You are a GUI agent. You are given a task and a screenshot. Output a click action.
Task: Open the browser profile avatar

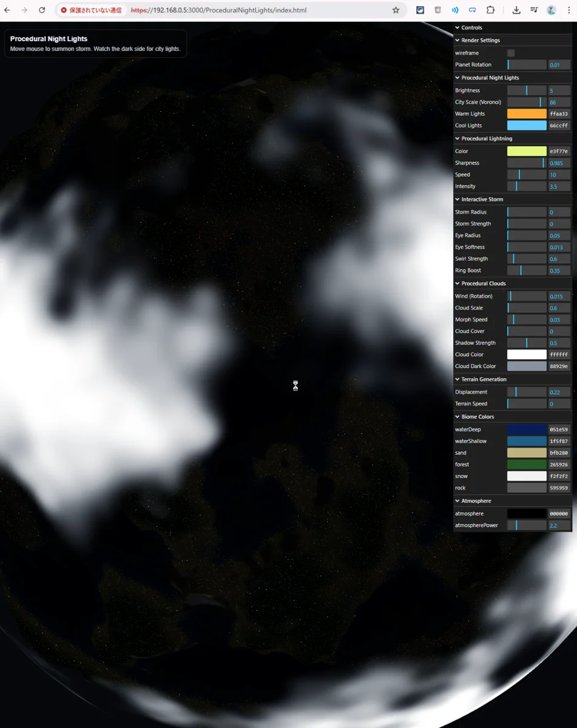(x=551, y=10)
